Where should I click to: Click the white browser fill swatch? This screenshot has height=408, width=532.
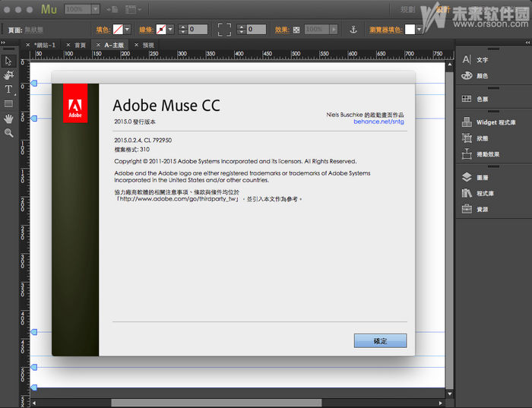[410, 30]
